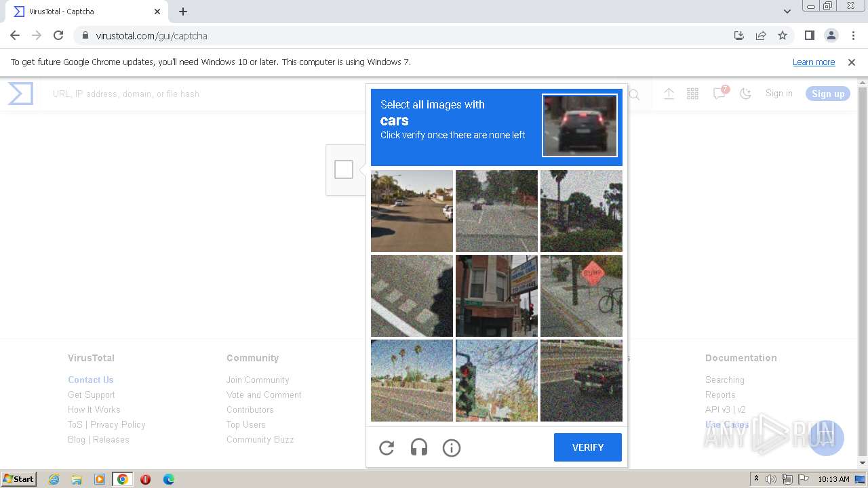Screen dimensions: 868x488
Task: Select captcha tile with orange road sign
Action: pos(581,296)
